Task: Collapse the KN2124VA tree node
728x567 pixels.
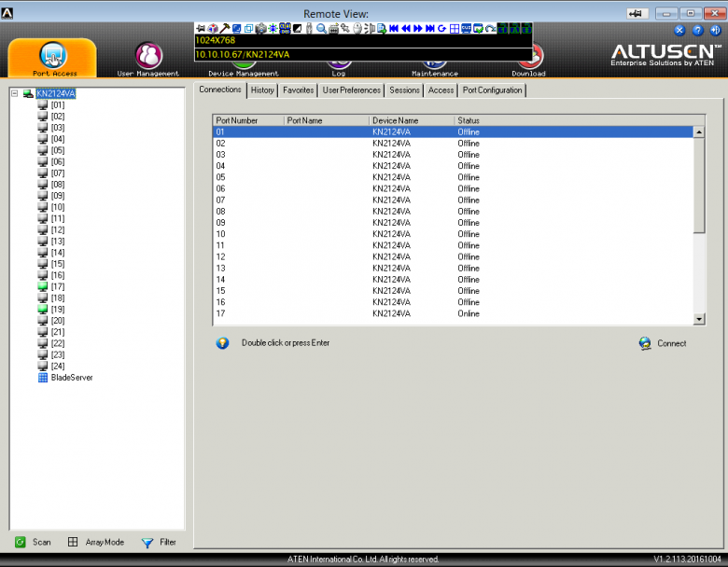Action: [x=15, y=93]
